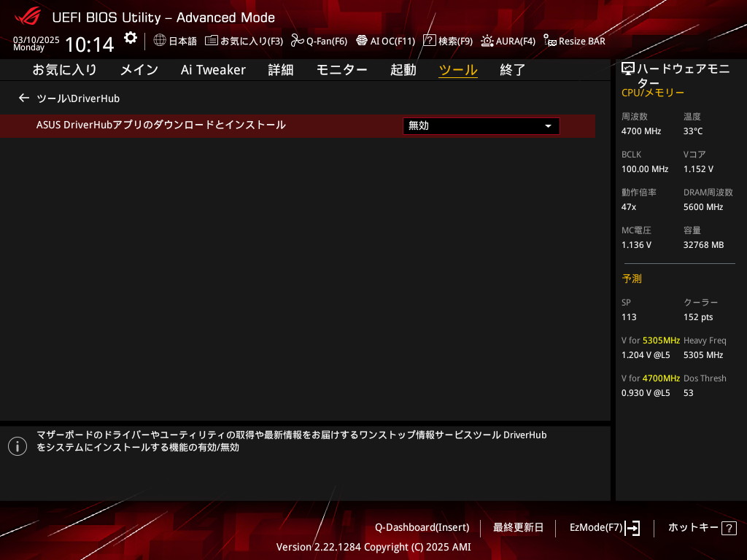
Task: Open DriverHub 無効 dropdown
Action: pos(481,125)
